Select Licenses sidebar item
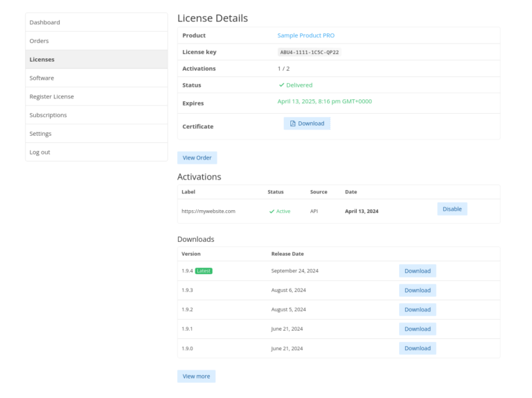This screenshot has height=398, width=532. click(42, 60)
